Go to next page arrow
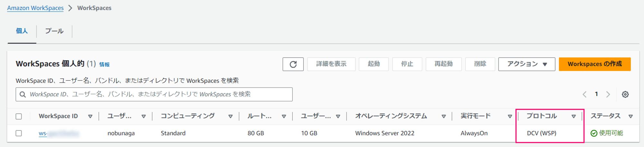Viewport: 644px width, 147px height. point(608,94)
